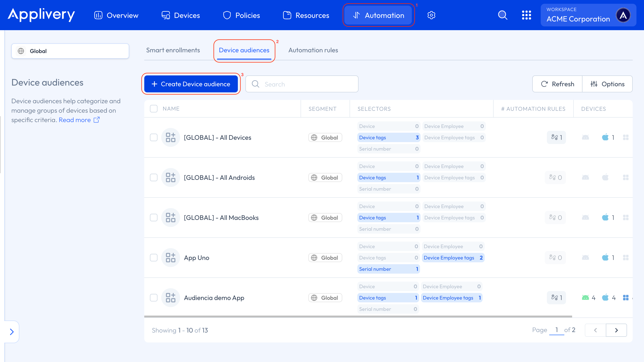Click the Android icon on Audiencia demo App row
The image size is (644, 362).
click(585, 297)
